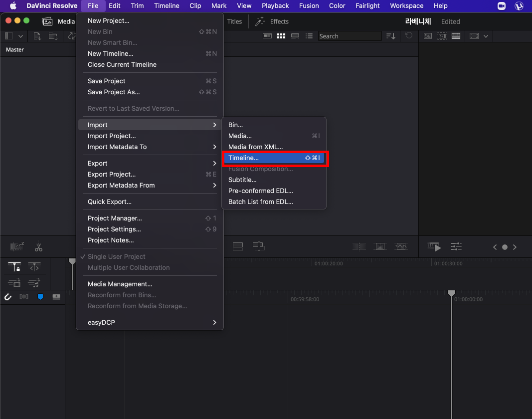532x419 pixels.
Task: Toggle the timeline lock playhead icon
Action: coord(14,267)
